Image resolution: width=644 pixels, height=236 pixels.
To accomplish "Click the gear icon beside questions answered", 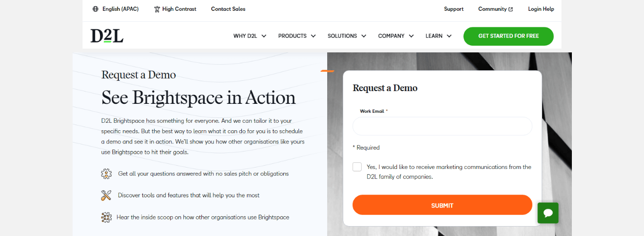I will click(x=107, y=174).
